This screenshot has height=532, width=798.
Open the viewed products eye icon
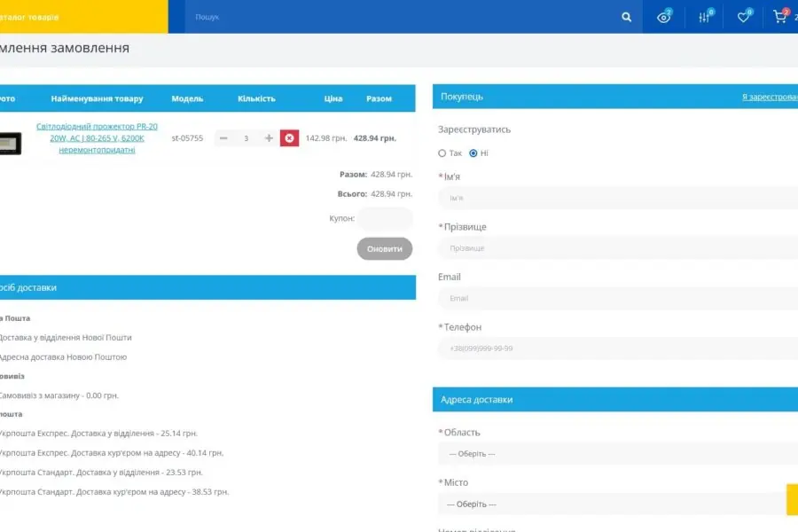pyautogui.click(x=663, y=17)
